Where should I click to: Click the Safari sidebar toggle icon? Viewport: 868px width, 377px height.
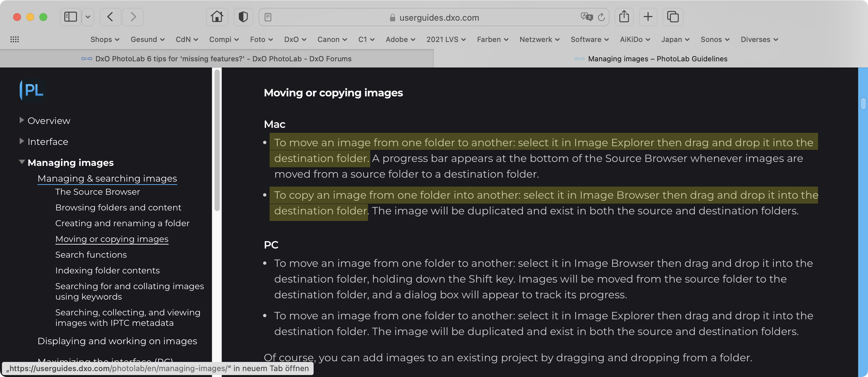(71, 17)
